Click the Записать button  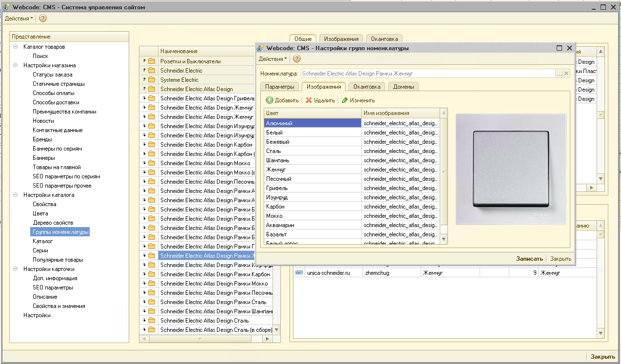click(529, 259)
